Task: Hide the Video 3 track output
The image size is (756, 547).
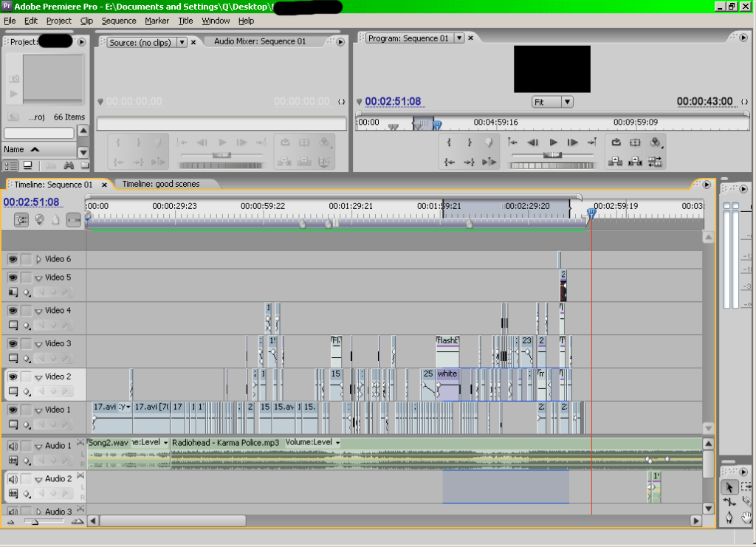Action: tap(13, 344)
